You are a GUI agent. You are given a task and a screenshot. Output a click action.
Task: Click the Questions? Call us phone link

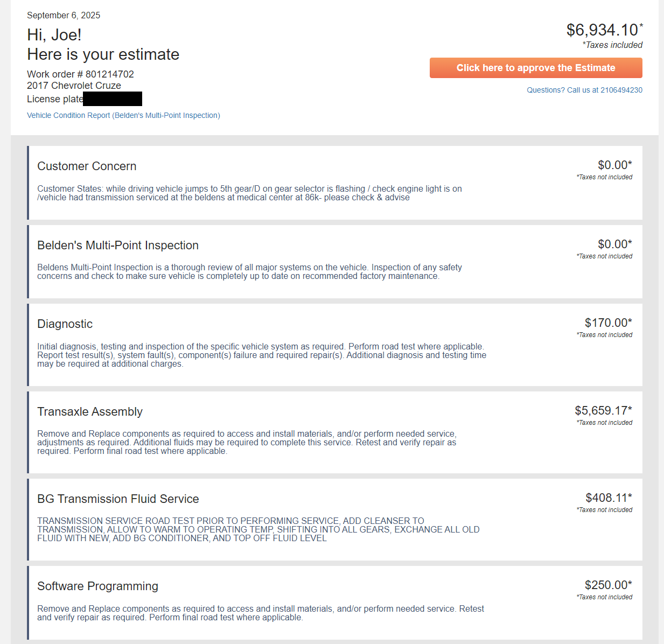click(x=584, y=90)
